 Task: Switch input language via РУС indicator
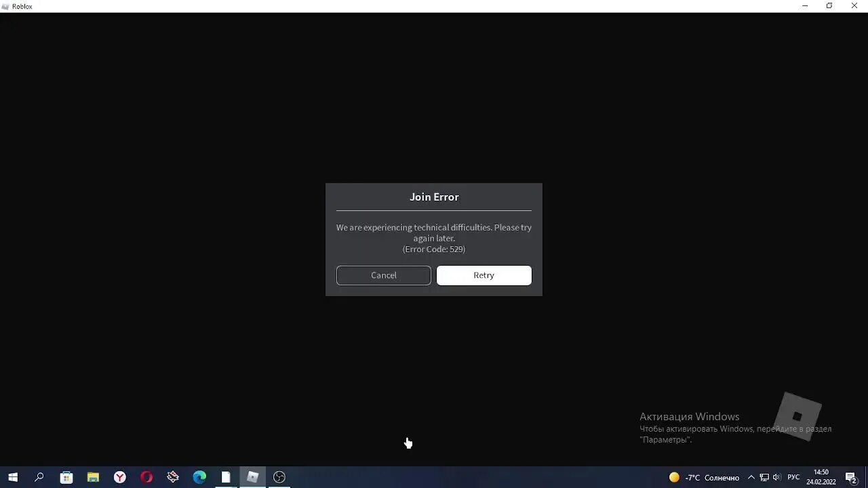tap(793, 478)
